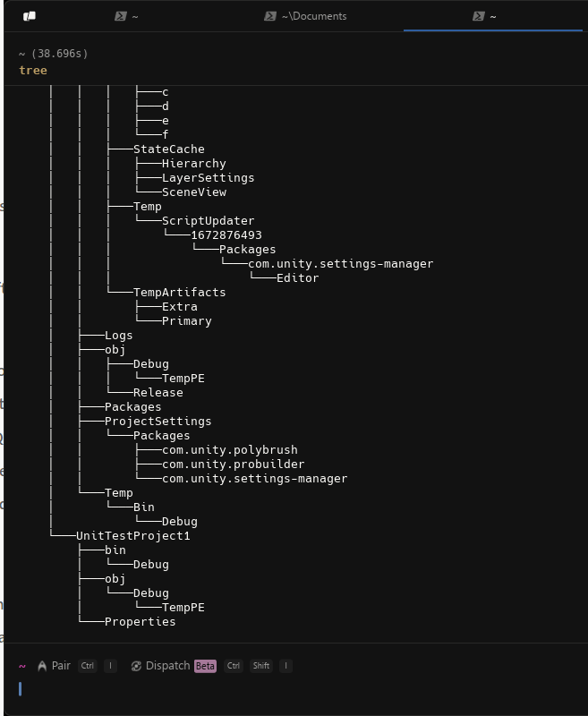Click the pink Beta badge

click(204, 666)
